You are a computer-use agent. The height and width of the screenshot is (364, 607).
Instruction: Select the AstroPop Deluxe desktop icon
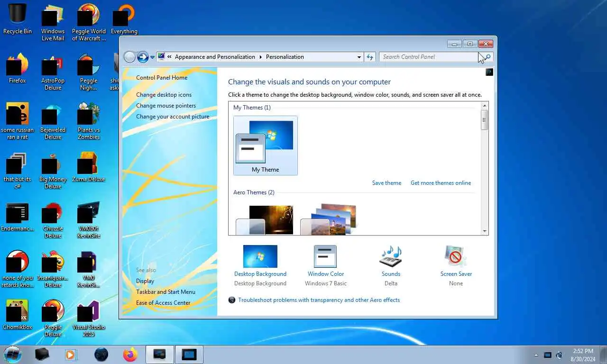(x=53, y=72)
